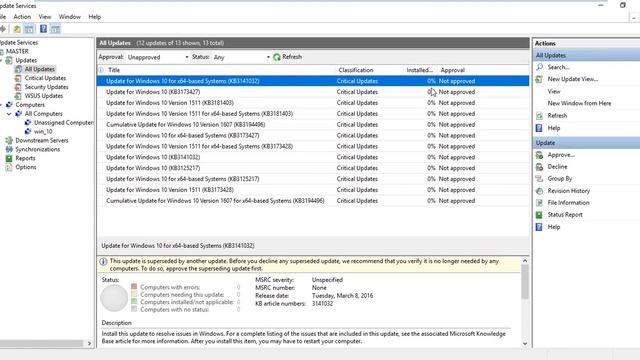The image size is (640, 360).
Task: Select Update for Windows 10 for x64-based Systems (KB3125217)
Action: tap(313, 179)
